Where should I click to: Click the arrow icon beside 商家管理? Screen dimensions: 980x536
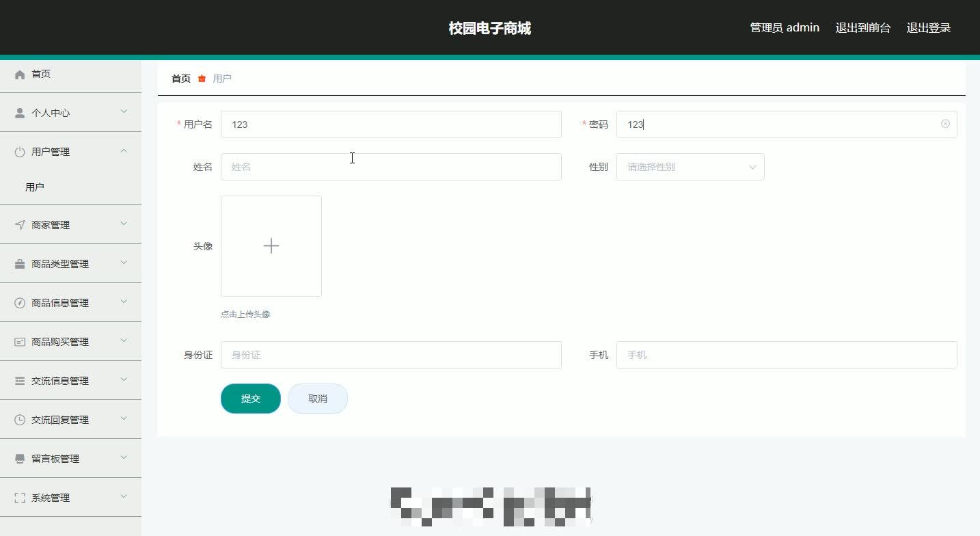coord(20,225)
